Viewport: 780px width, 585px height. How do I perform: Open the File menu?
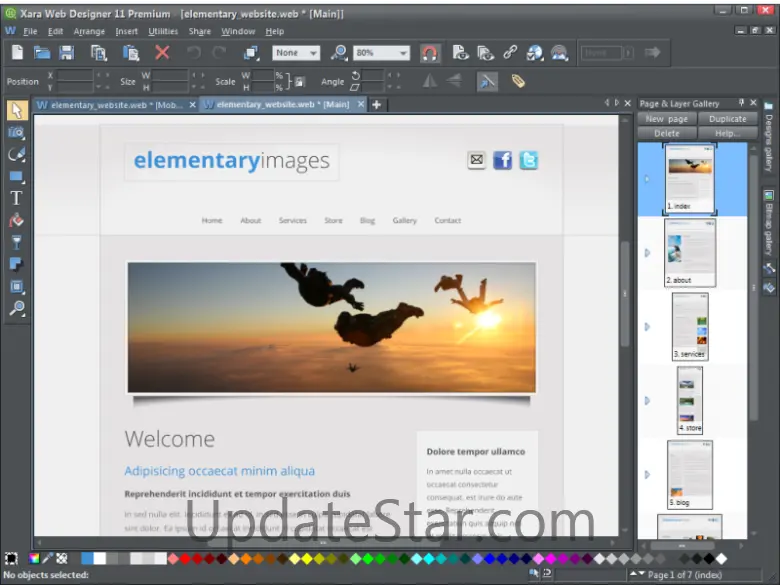30,31
